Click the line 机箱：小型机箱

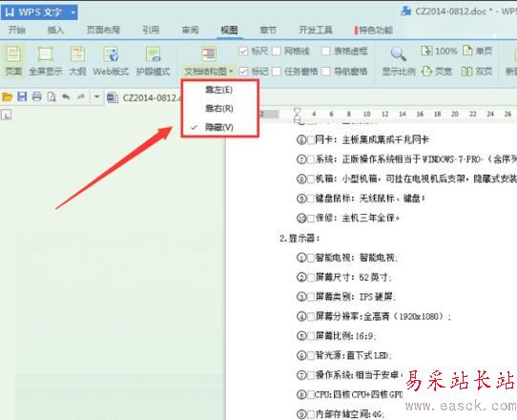click(x=406, y=178)
